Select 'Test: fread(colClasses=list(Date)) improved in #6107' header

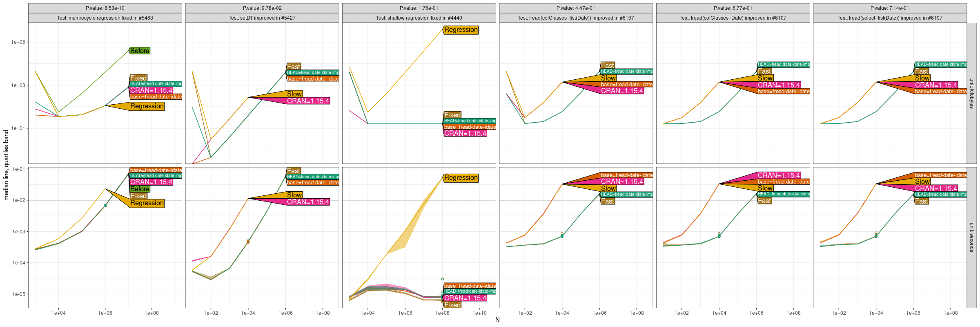[x=576, y=18]
